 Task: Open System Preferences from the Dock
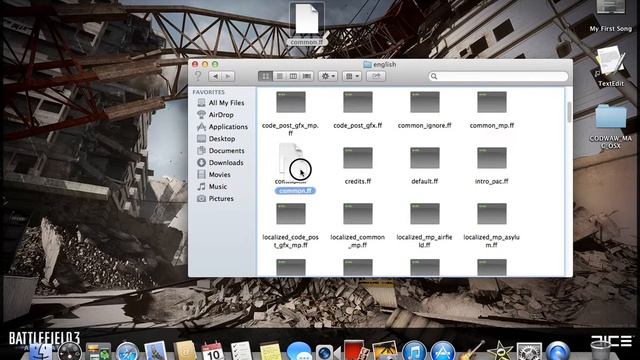coord(529,351)
